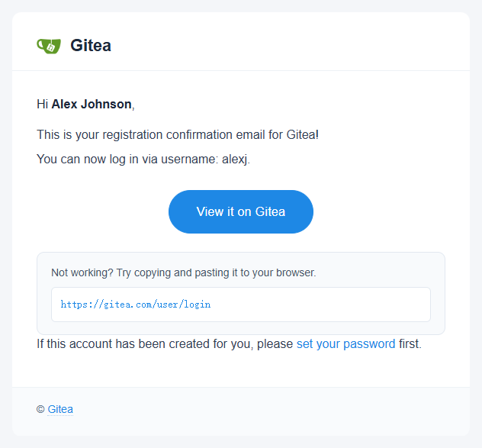Open the View it on Gitea button
This screenshot has height=448, width=482.
(241, 211)
